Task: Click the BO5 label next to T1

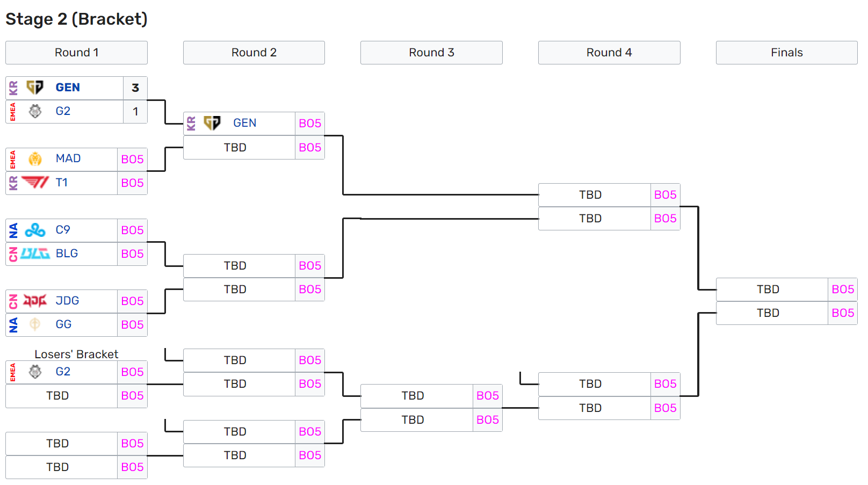Action: pos(132,183)
